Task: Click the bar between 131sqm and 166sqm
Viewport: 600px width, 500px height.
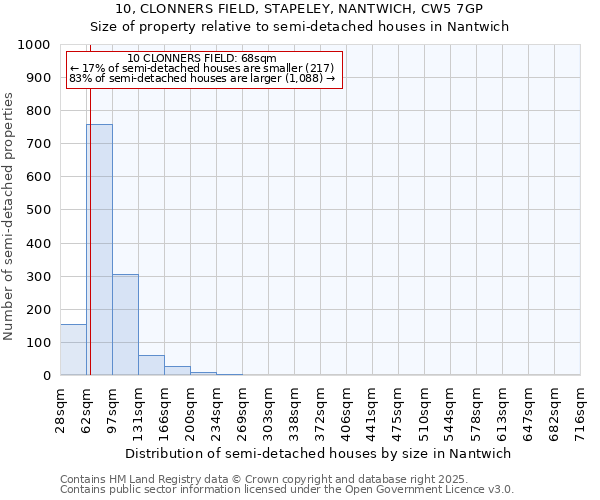Action: click(x=151, y=365)
